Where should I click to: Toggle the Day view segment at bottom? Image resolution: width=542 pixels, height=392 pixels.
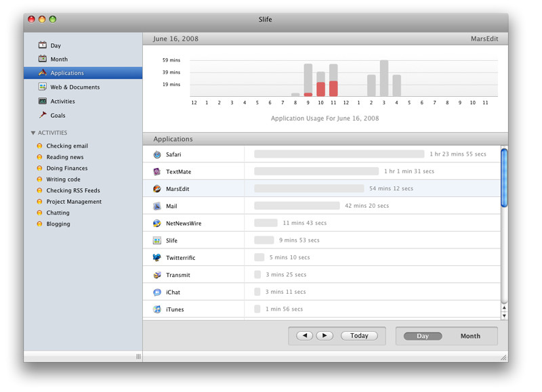422,336
